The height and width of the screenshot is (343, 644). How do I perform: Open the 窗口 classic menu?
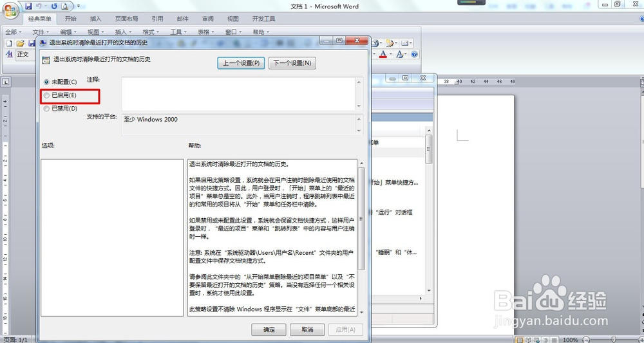233,32
